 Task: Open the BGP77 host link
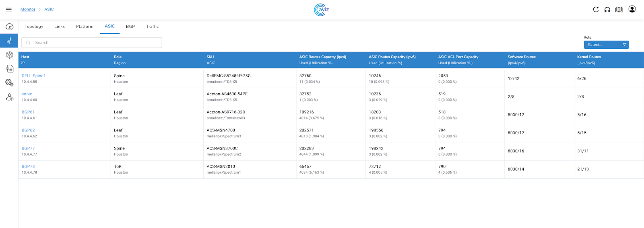click(28, 148)
